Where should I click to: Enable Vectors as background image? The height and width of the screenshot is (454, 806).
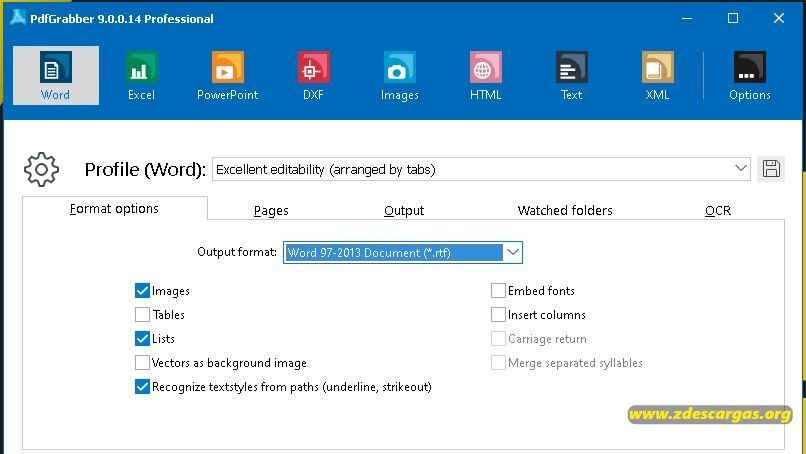click(142, 362)
